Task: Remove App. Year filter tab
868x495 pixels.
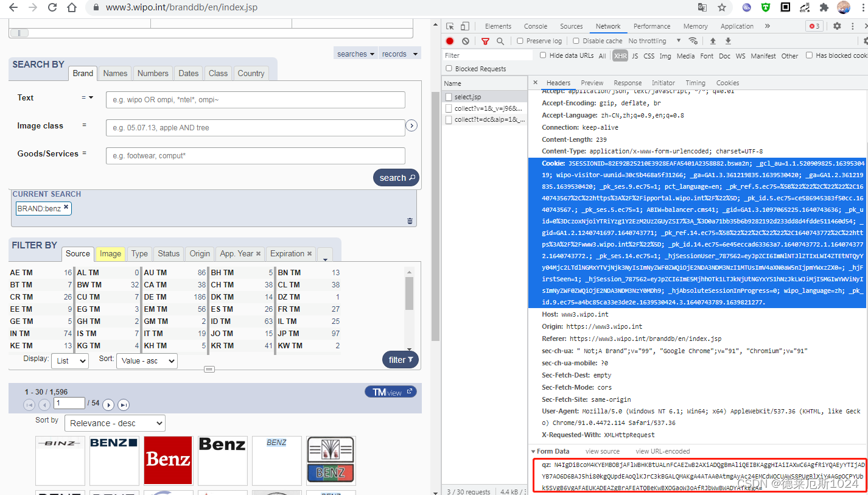Action: [x=258, y=254]
